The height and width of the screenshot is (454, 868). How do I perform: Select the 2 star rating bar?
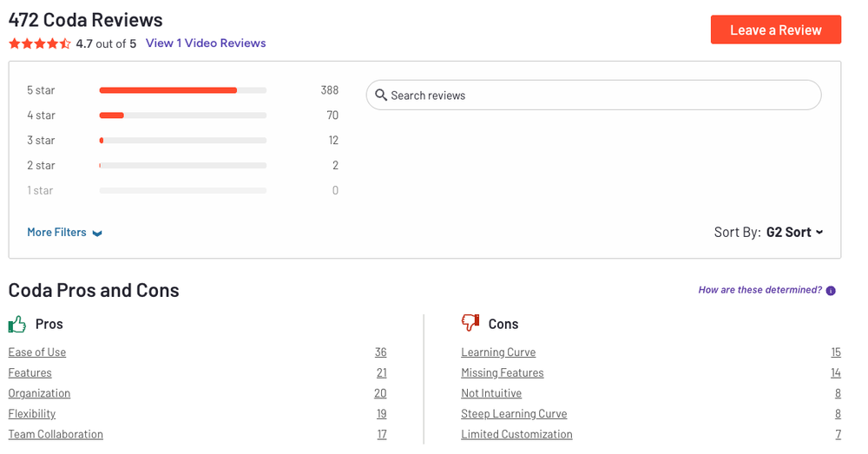182,166
